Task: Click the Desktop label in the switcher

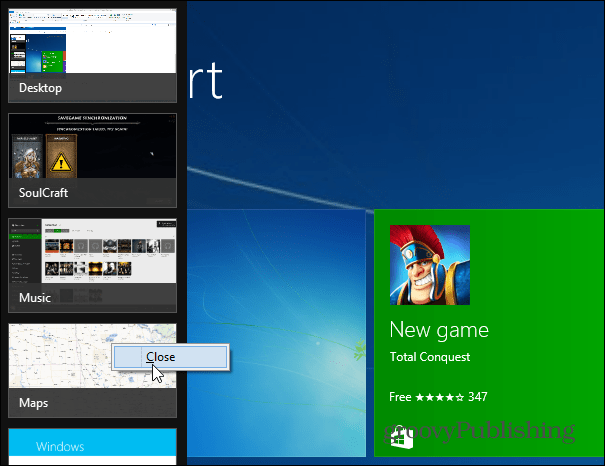Action: pos(41,88)
